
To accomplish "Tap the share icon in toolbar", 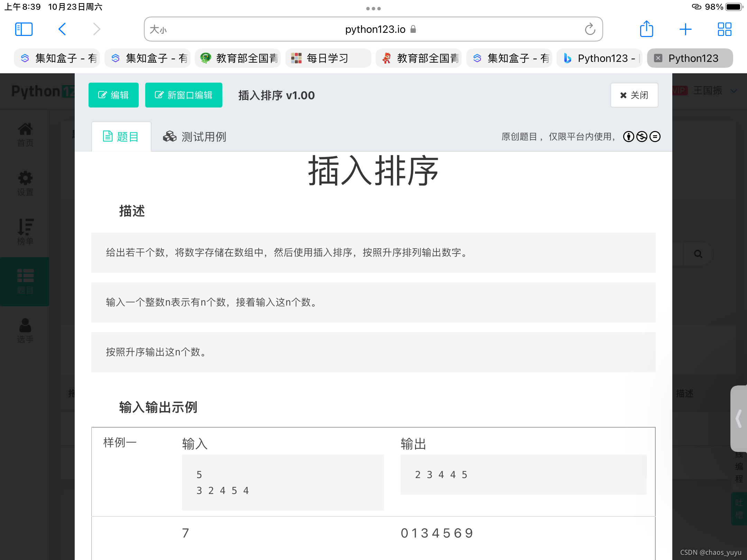I will point(646,29).
